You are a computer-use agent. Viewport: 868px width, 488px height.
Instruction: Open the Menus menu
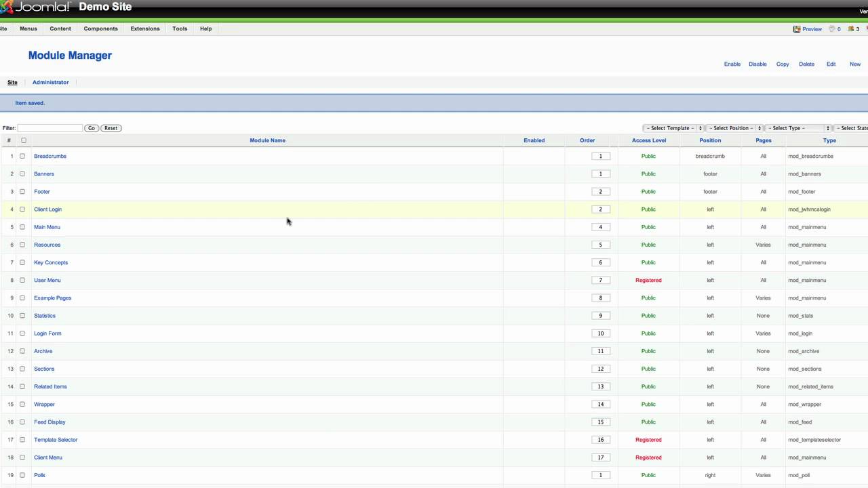(x=28, y=28)
